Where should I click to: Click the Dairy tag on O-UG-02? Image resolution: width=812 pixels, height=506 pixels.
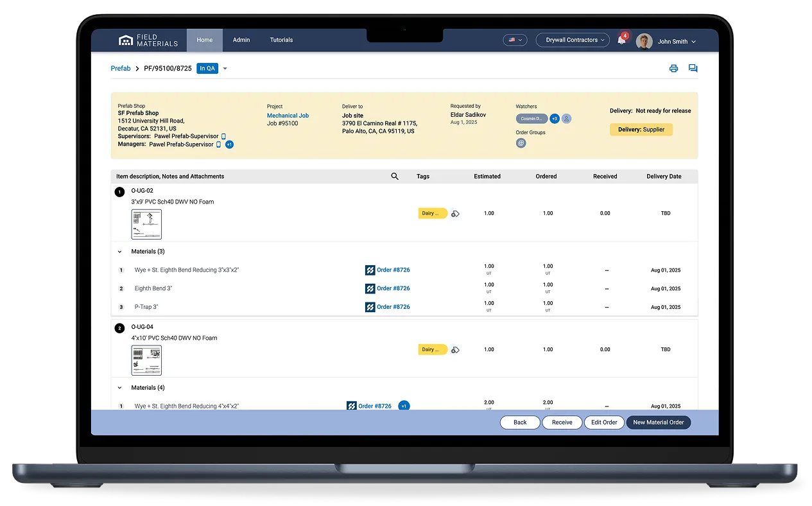433,213
